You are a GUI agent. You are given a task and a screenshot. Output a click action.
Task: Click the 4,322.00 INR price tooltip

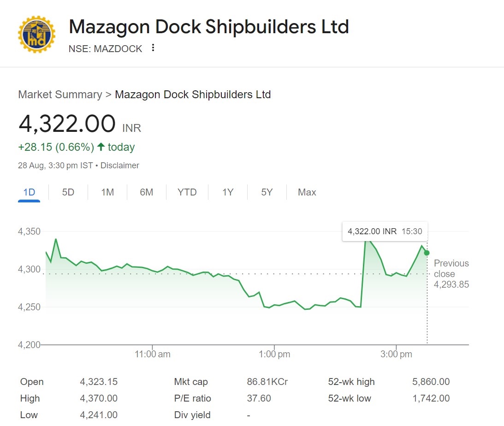385,231
